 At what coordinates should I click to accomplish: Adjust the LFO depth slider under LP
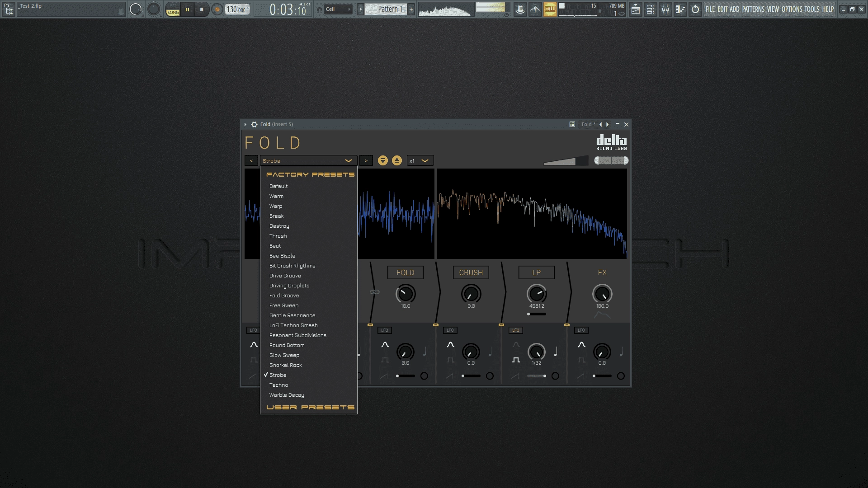click(537, 376)
